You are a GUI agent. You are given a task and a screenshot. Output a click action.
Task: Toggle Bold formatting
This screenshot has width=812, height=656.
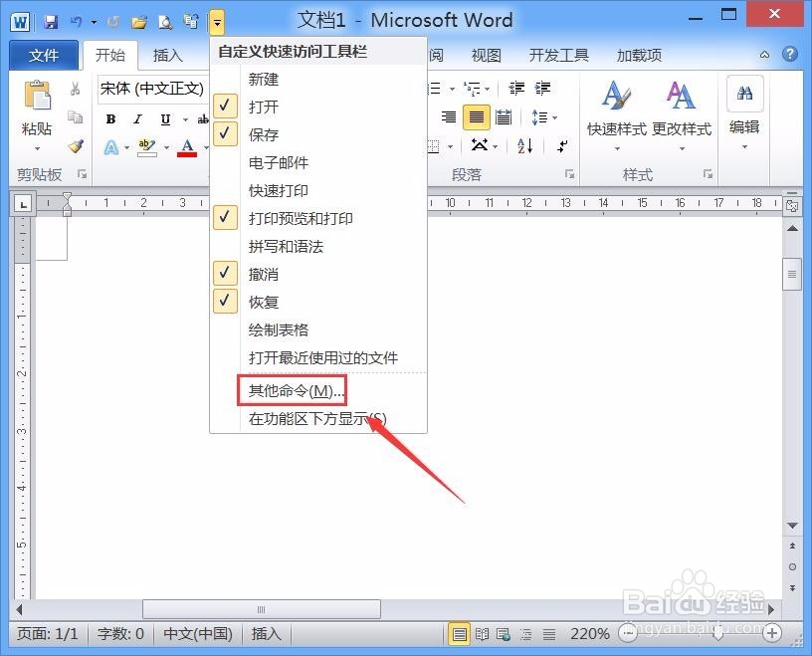click(110, 119)
